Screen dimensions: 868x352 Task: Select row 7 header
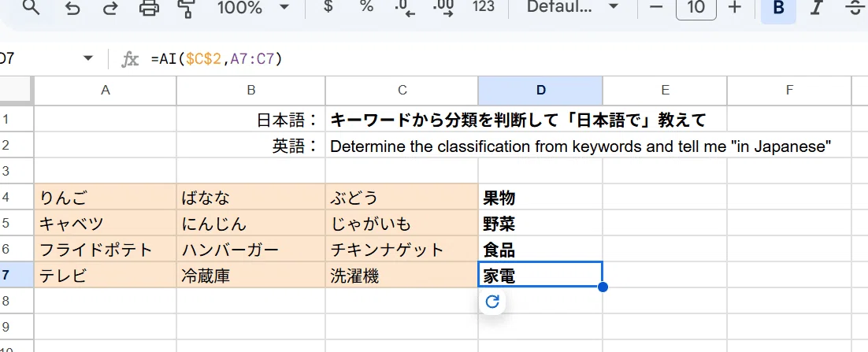(x=17, y=275)
